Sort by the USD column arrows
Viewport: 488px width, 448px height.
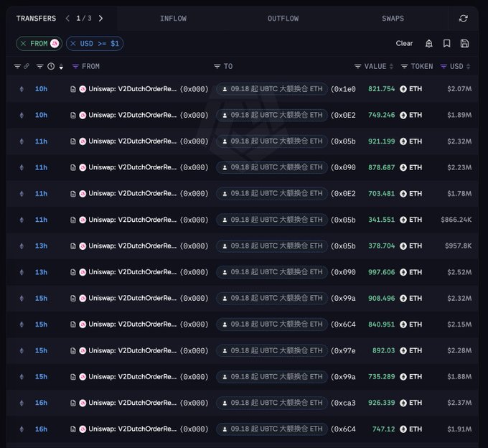tap(468, 66)
